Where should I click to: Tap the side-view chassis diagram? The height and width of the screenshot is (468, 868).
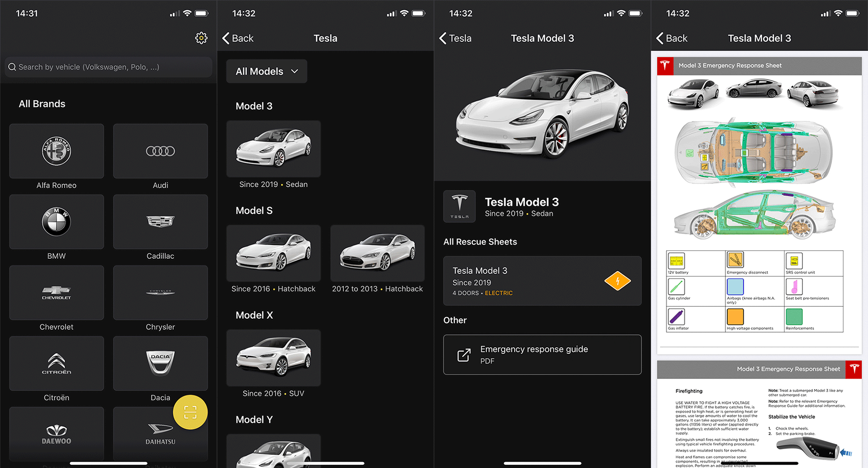point(755,215)
